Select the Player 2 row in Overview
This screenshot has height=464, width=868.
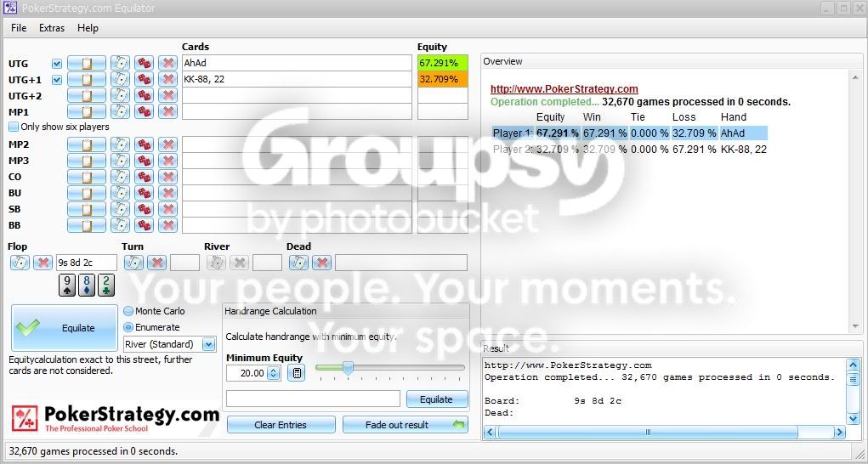629,150
